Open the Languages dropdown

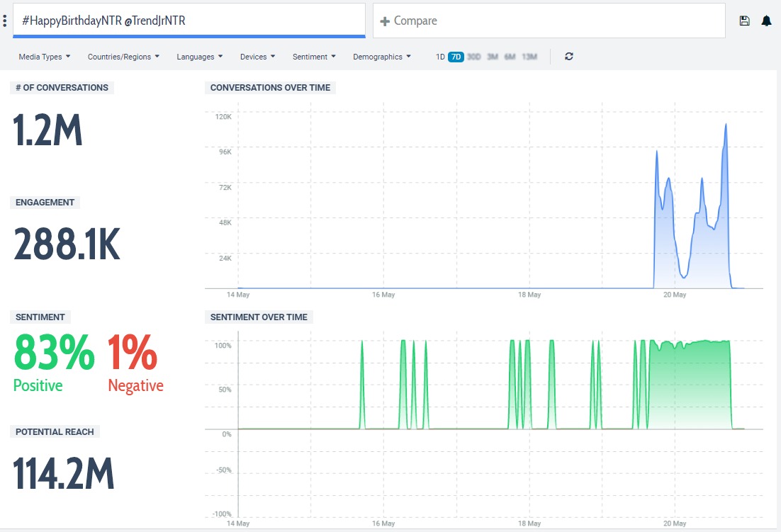(x=200, y=57)
